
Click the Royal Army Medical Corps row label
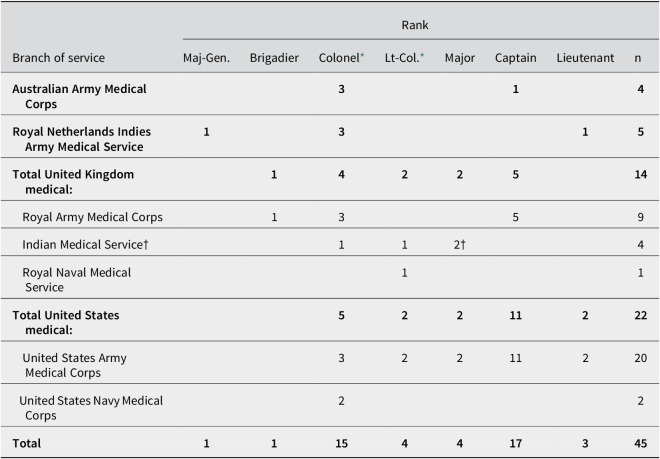[x=92, y=217]
